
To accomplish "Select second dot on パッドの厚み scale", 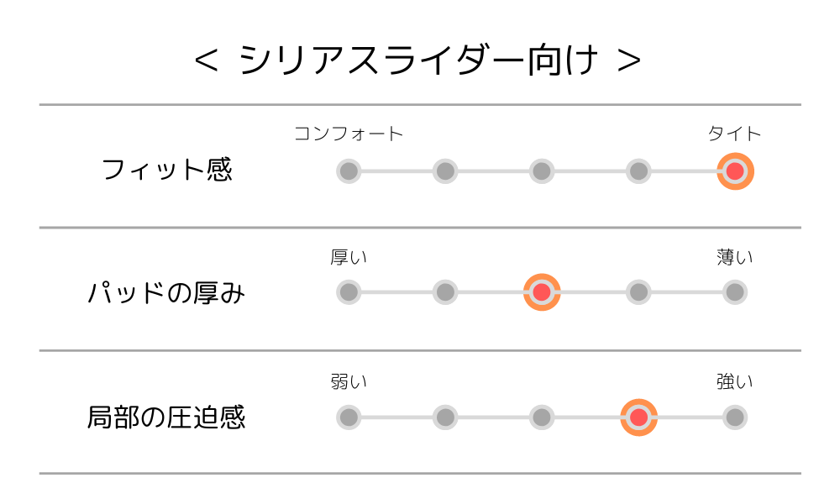I will click(445, 292).
